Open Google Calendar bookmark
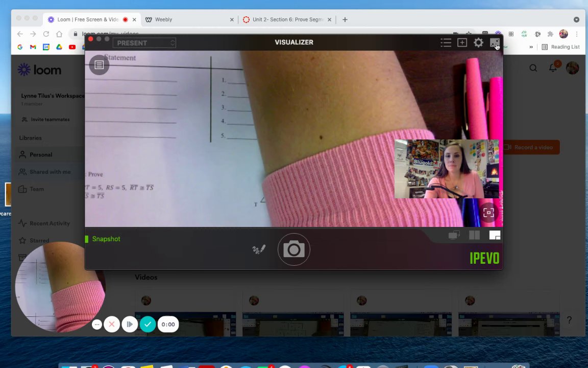The height and width of the screenshot is (368, 588). (x=46, y=47)
